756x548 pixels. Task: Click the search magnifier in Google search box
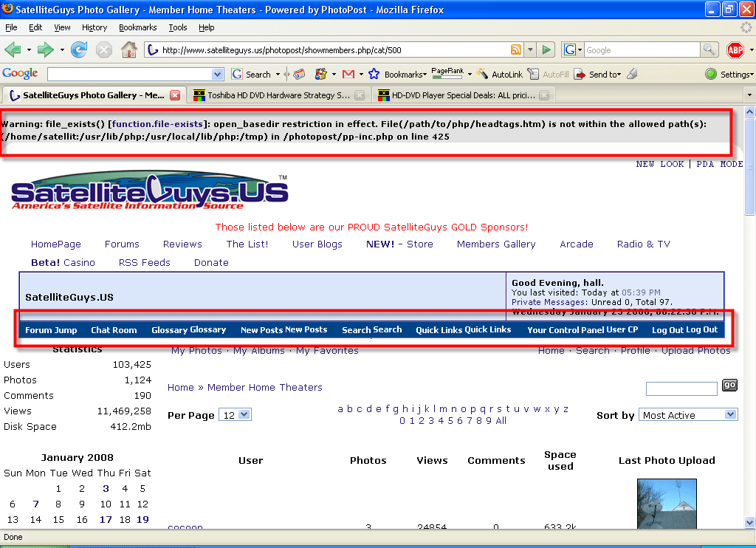[709, 49]
